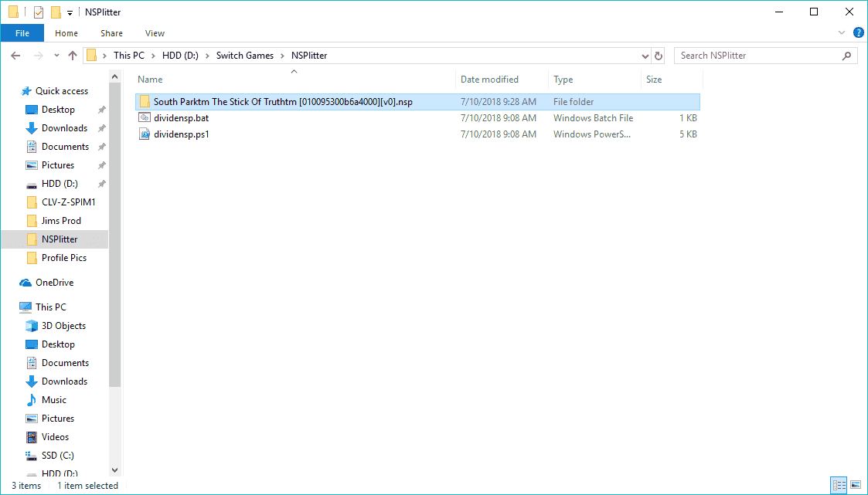868x495 pixels.
Task: Click the Music note icon
Action: click(x=32, y=400)
